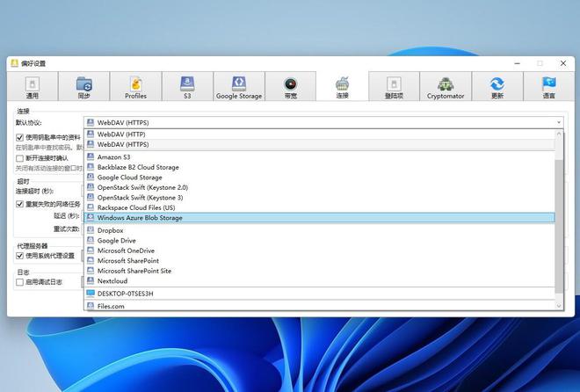Screen dimensions: 580x392
Task: Open the Google Storage tab
Action: [x=239, y=86]
